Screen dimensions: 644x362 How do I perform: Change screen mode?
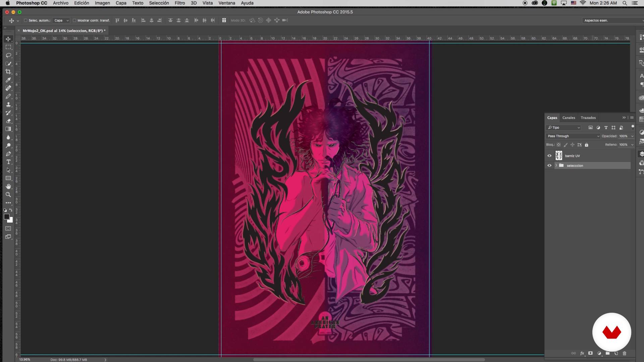[x=8, y=237]
